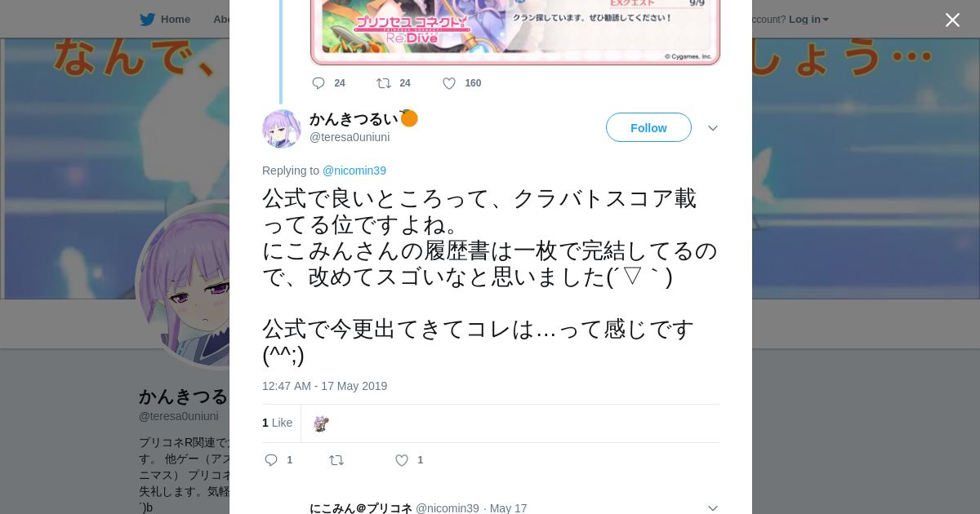
Task: Open the @teresa0uniuni handle under the author name
Action: pos(350,137)
